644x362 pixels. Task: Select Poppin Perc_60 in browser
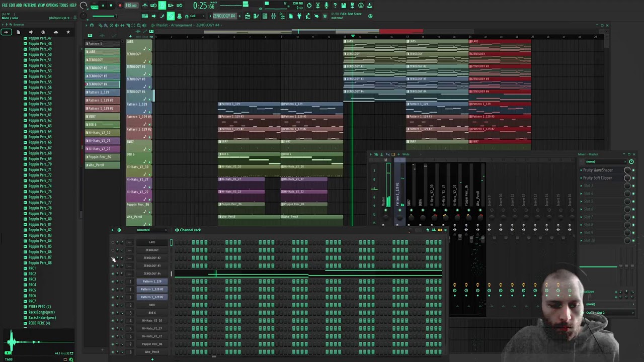pos(40,109)
